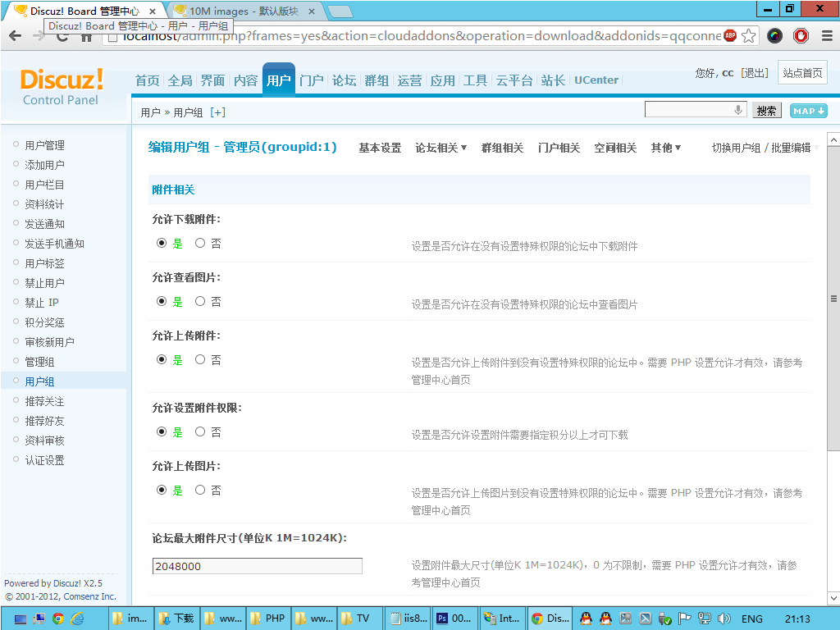Switch to the 论坛 top navigation tab
This screenshot has width=840, height=630.
pos(344,80)
